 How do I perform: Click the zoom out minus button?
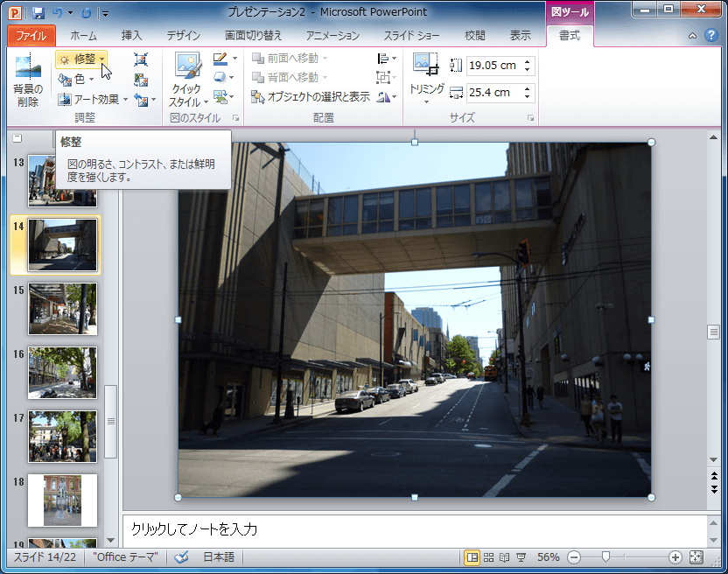[574, 557]
